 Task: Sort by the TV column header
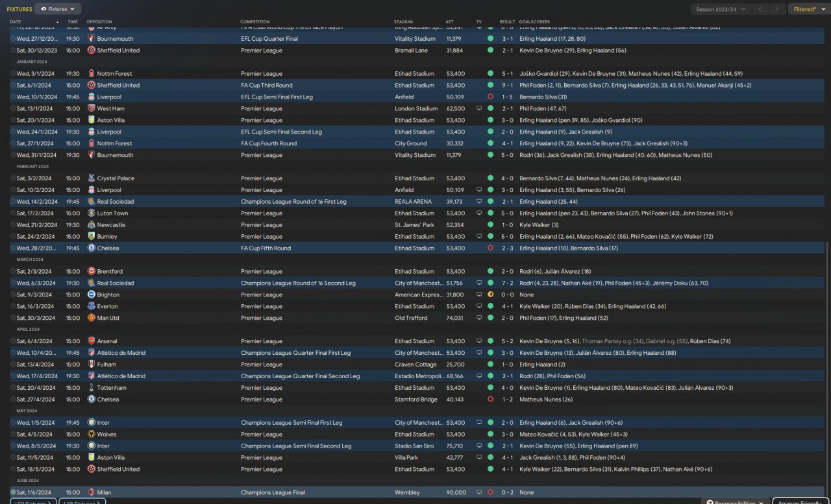(479, 22)
